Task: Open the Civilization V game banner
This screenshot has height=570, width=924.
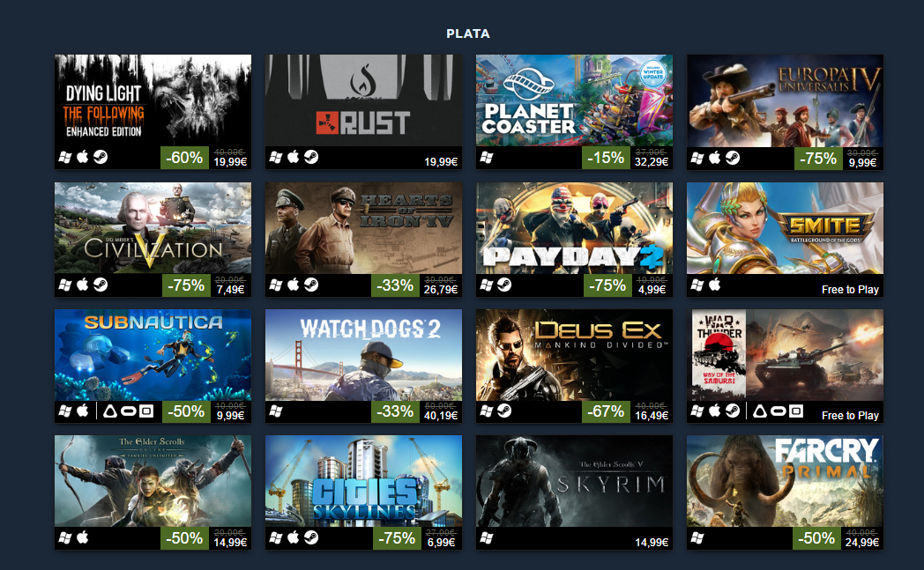Action: coord(153,228)
